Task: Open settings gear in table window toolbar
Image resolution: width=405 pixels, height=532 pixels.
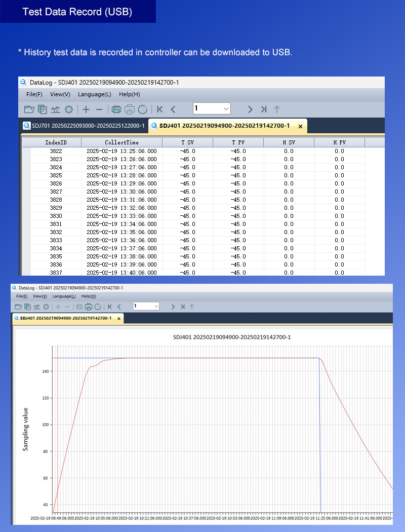Action: (x=69, y=109)
